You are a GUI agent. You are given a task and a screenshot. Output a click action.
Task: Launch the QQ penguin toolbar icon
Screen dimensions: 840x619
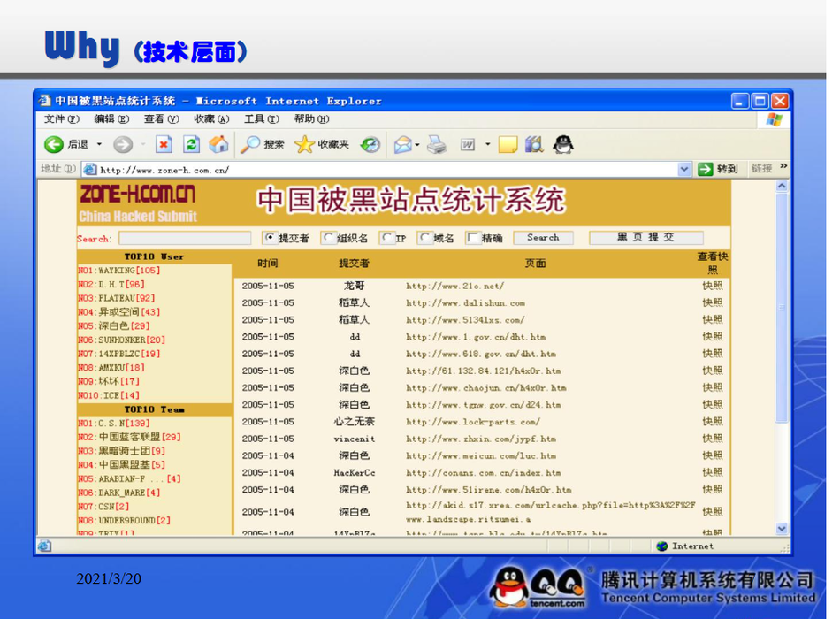coord(562,144)
